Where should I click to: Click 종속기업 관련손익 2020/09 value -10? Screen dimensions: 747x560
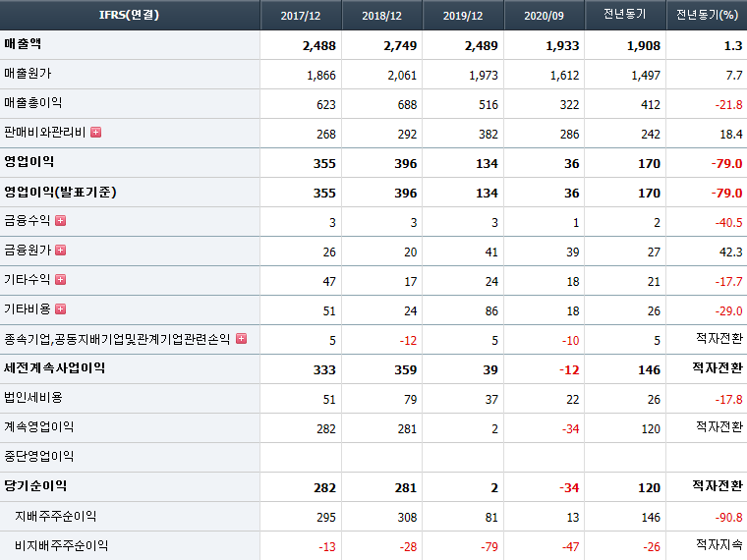[x=570, y=341]
